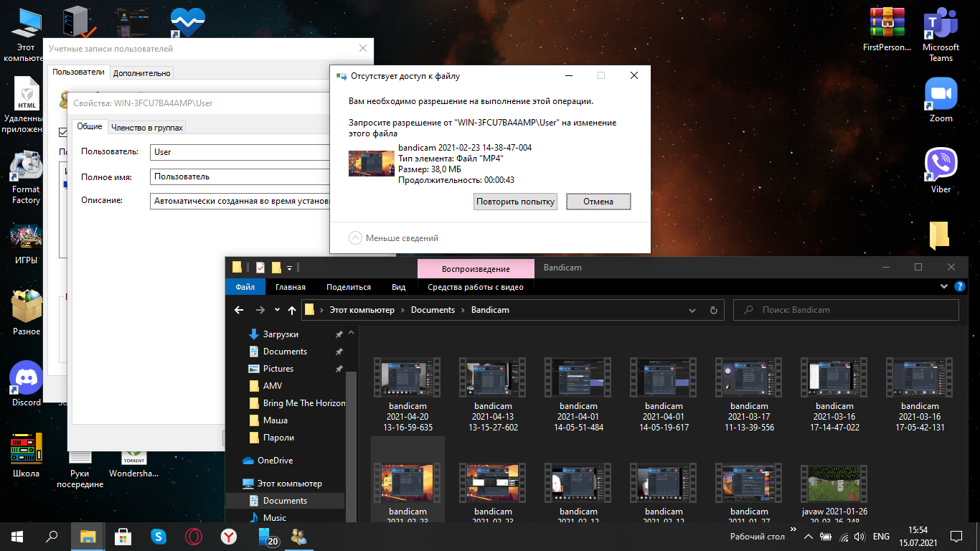Expand the Explorer ribbon chevron
This screenshot has height=551, width=980.
[944, 287]
